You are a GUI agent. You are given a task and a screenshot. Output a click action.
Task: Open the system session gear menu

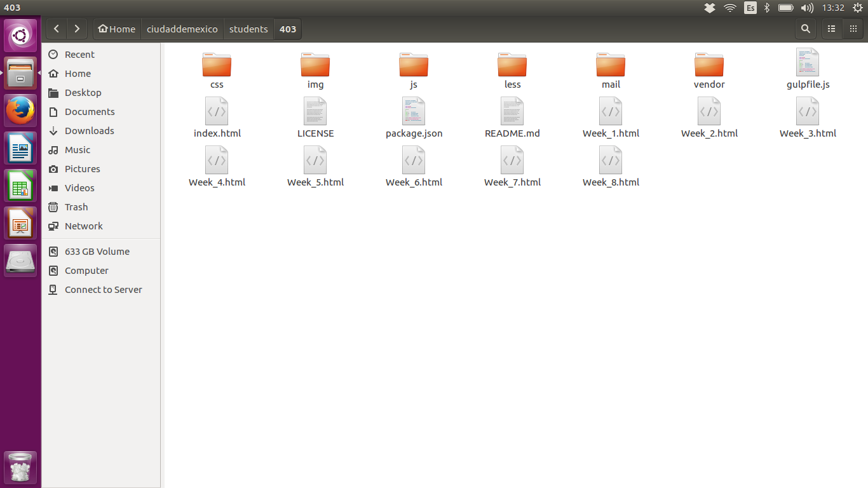pos(857,8)
